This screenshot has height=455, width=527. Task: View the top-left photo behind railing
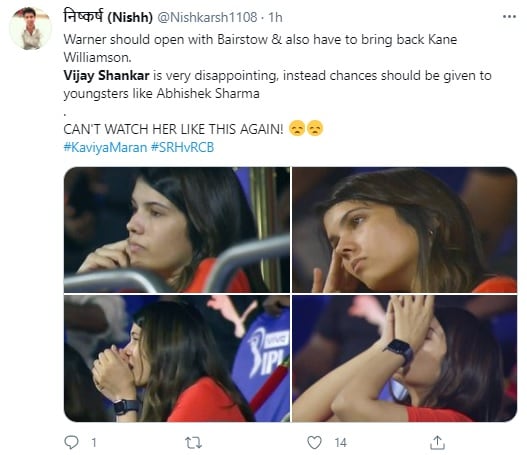177,230
